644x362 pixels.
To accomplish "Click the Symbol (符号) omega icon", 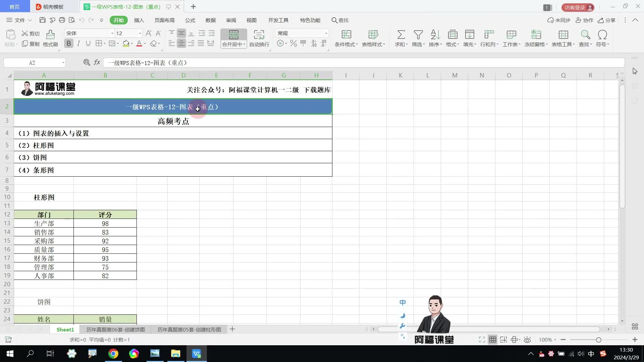I will [x=602, y=35].
